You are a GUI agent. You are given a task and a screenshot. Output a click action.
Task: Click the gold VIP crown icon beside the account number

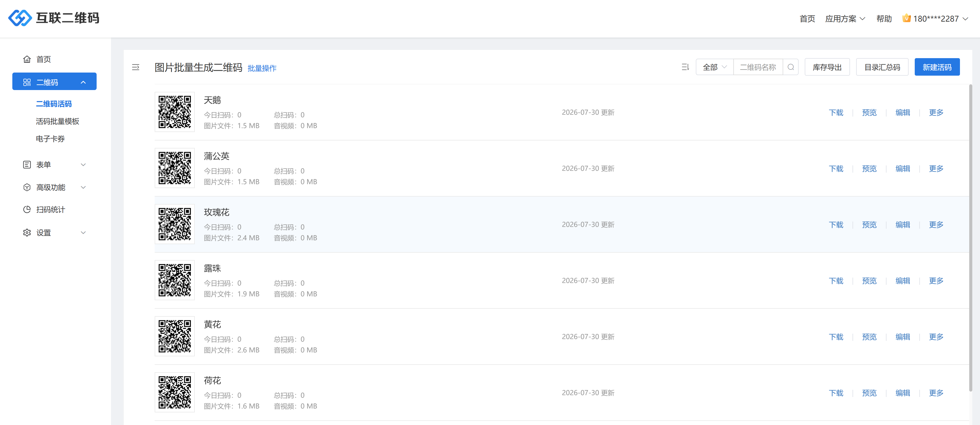pyautogui.click(x=906, y=18)
